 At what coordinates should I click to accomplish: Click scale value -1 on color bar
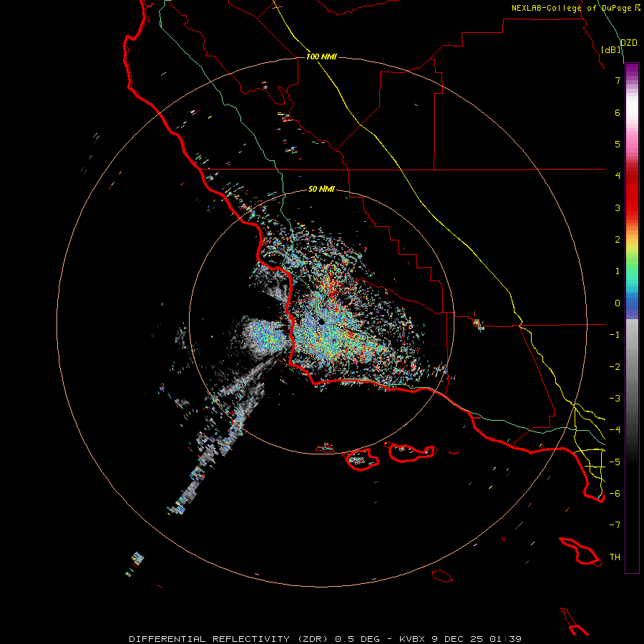[615, 335]
